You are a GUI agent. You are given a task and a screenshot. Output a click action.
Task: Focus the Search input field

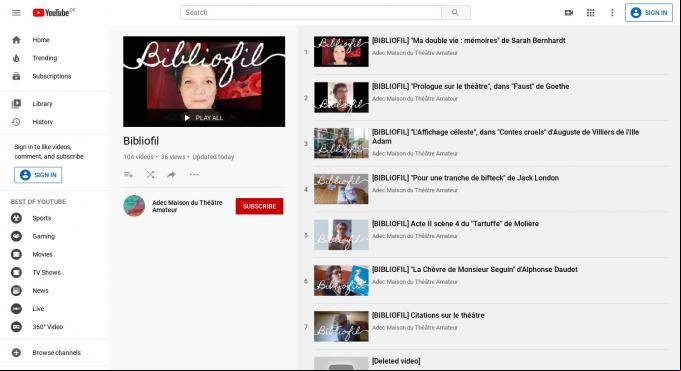coord(311,13)
